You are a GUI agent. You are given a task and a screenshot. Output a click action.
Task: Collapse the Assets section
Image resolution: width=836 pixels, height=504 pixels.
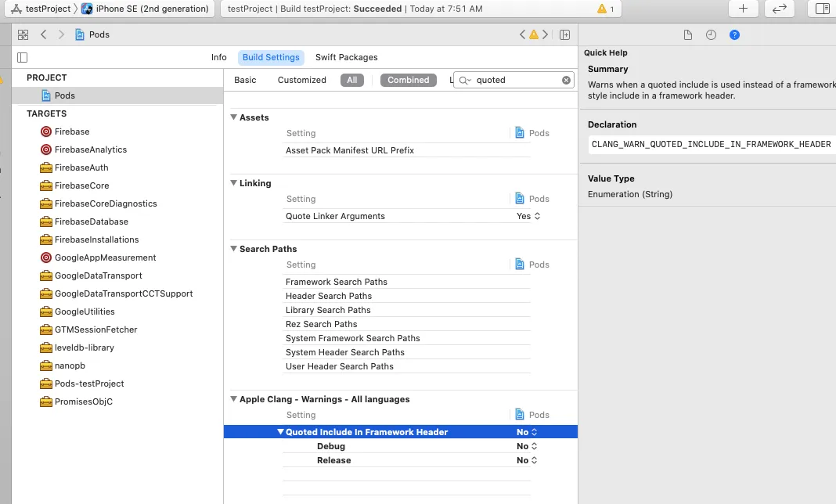pos(233,117)
